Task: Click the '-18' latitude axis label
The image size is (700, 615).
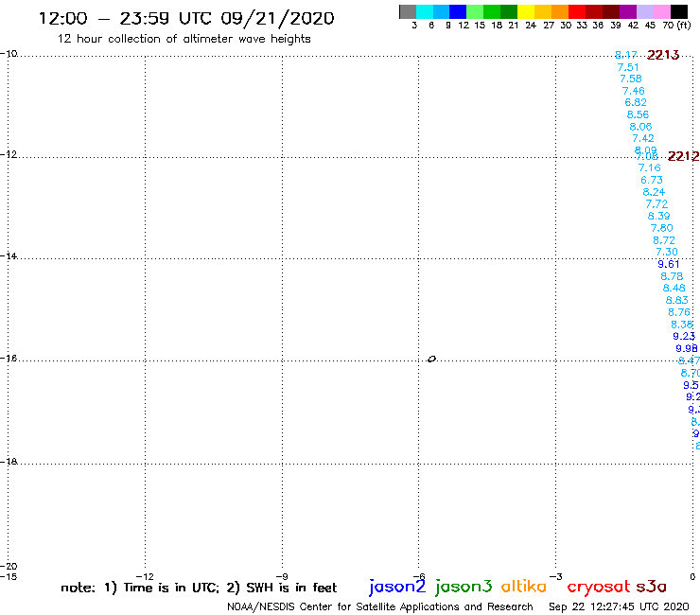Action: click(9, 462)
